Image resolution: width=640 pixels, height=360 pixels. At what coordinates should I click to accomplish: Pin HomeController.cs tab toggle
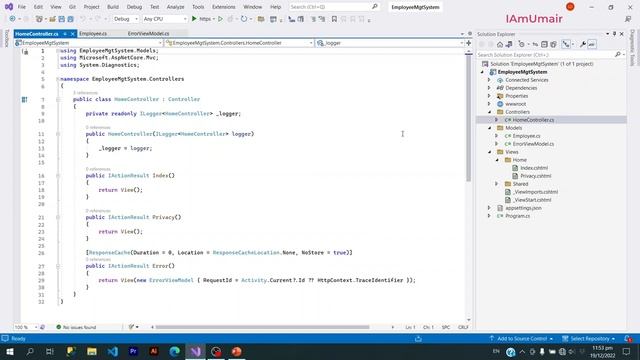(x=65, y=33)
